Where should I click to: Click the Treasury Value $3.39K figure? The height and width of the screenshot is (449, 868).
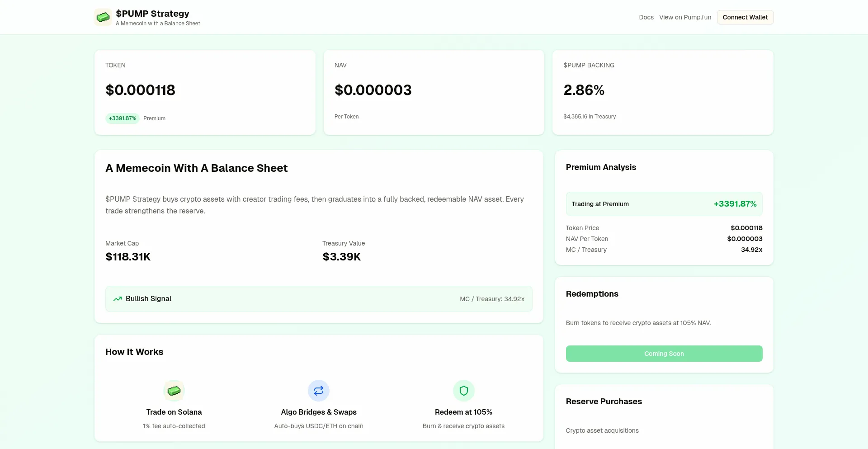[342, 257]
